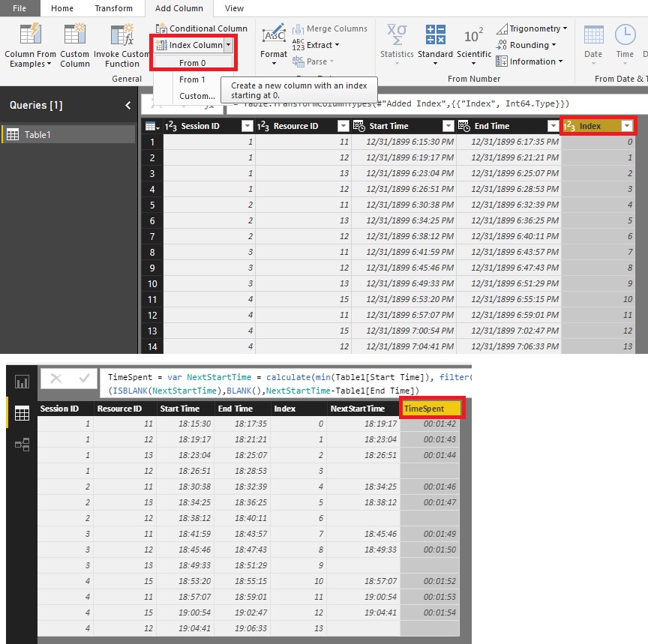The height and width of the screenshot is (644, 648).
Task: Click NextStartTime cell 18:19:17
Action: pyautogui.click(x=364, y=424)
